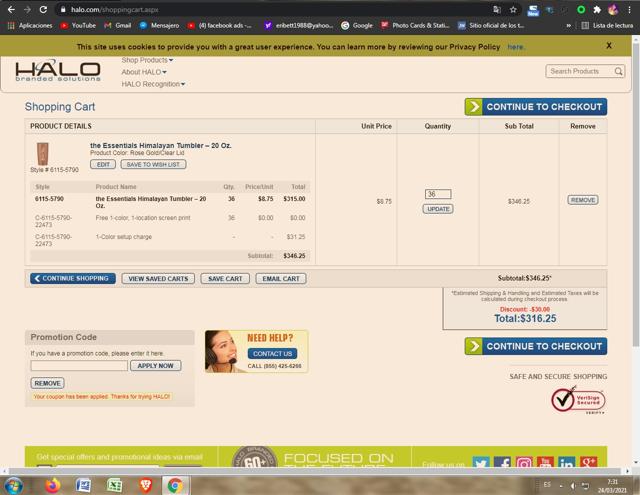Open the Chrome extensions puzzle icon
The image size is (640, 495).
coord(597,9)
